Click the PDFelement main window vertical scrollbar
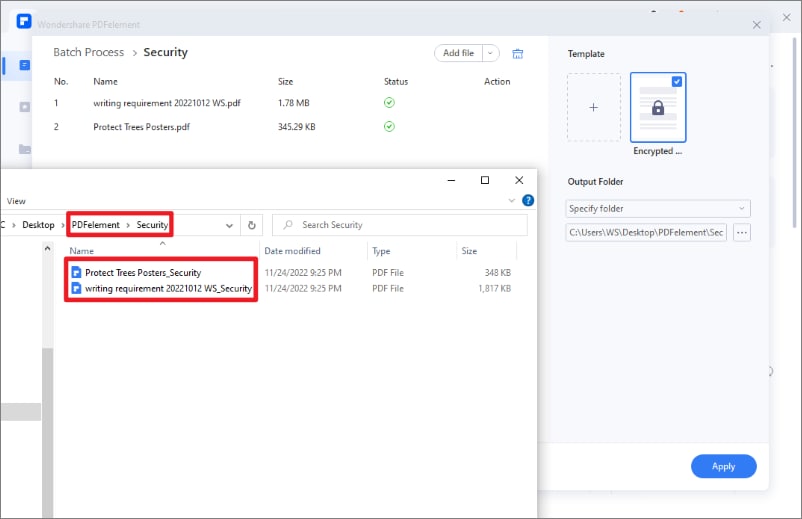Image resolution: width=802 pixels, height=519 pixels. (794, 133)
